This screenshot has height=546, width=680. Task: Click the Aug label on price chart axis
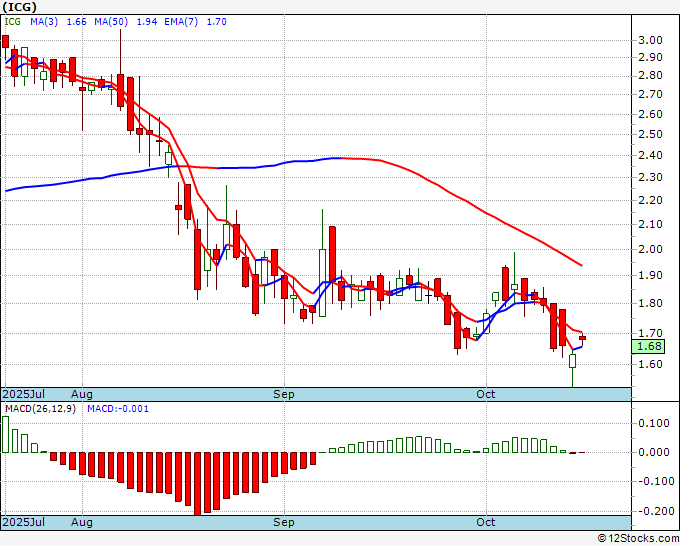pos(82,394)
